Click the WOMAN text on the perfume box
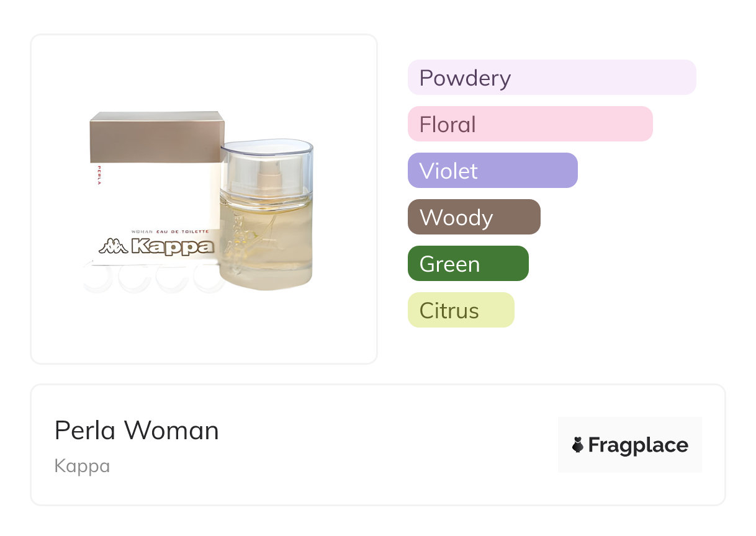This screenshot has height=536, width=756. tap(142, 231)
